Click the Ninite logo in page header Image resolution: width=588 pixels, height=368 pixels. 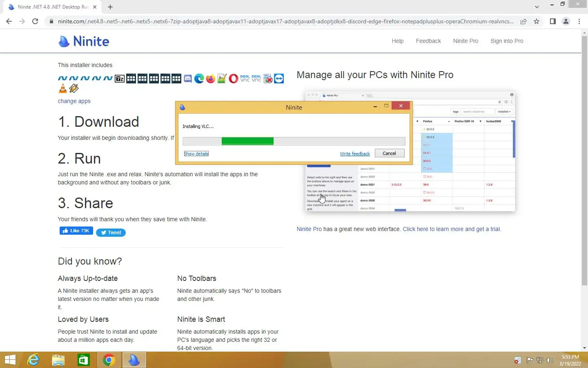pyautogui.click(x=84, y=41)
